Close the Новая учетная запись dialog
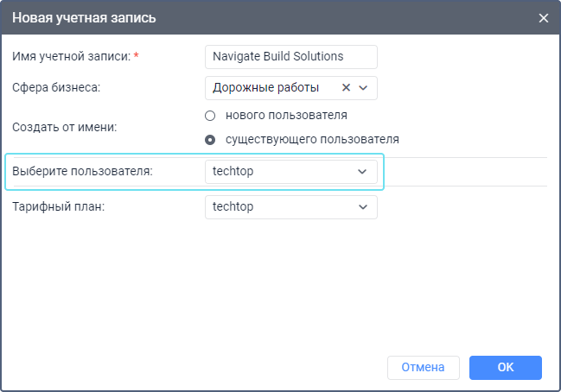The height and width of the screenshot is (392, 561). 544,17
